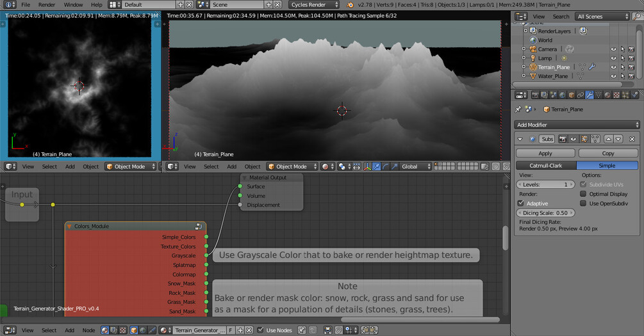Image resolution: width=644 pixels, height=336 pixels.
Task: Click the pin icon in properties breadcrumb
Action: coord(518,109)
